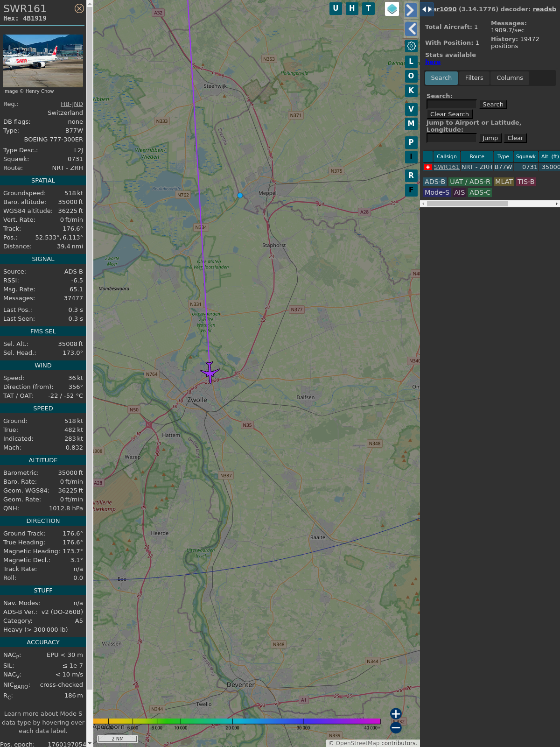Click the left-arrow sidebar collapse icon

click(x=411, y=29)
